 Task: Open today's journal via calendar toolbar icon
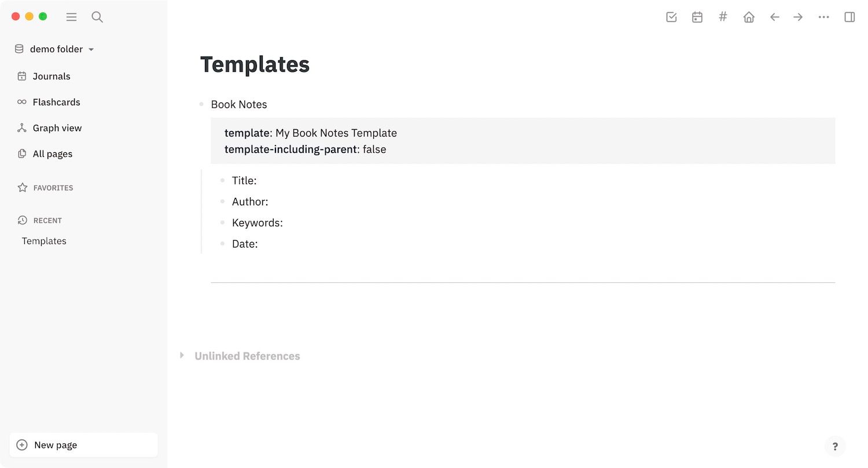coord(697,17)
